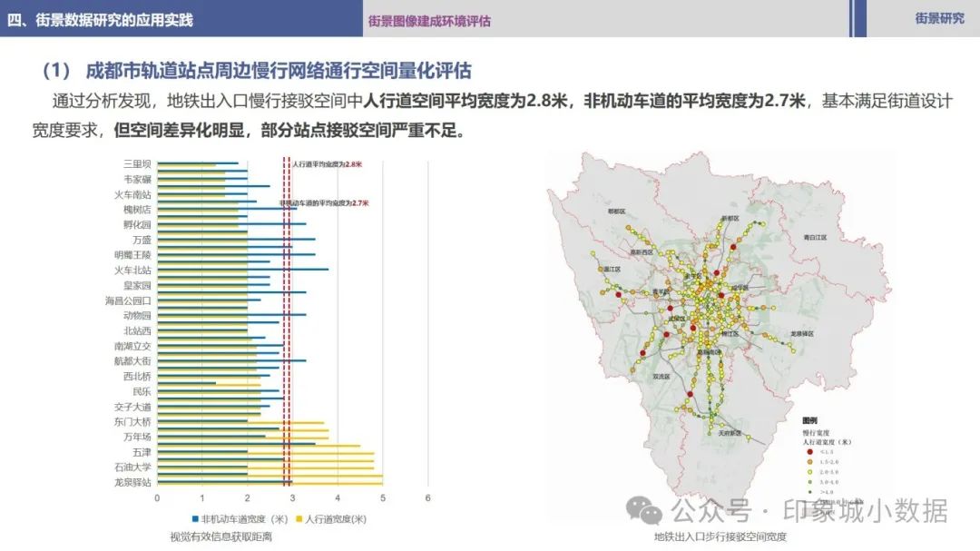Click the 槐树店 station label
Viewport: 980px width, 551px height.
(x=137, y=210)
